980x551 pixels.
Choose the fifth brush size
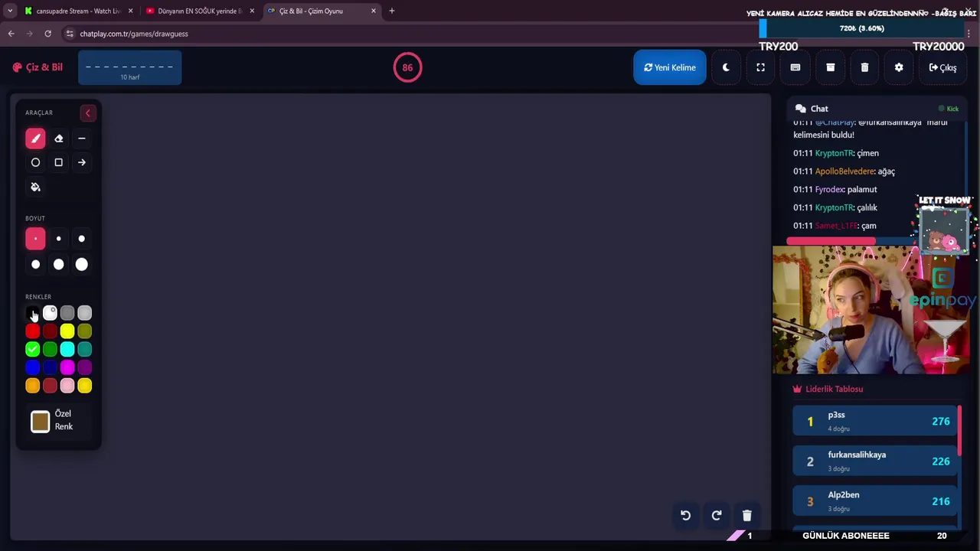pos(58,265)
